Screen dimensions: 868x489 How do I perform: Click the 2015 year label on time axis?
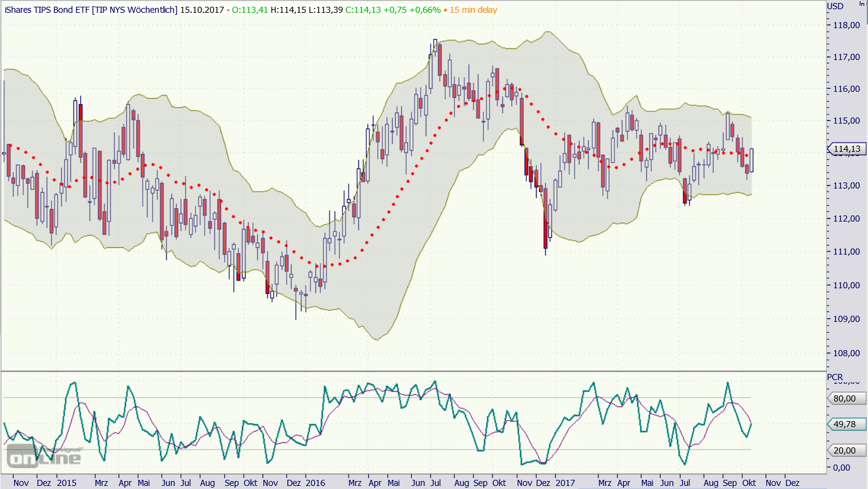(x=67, y=483)
